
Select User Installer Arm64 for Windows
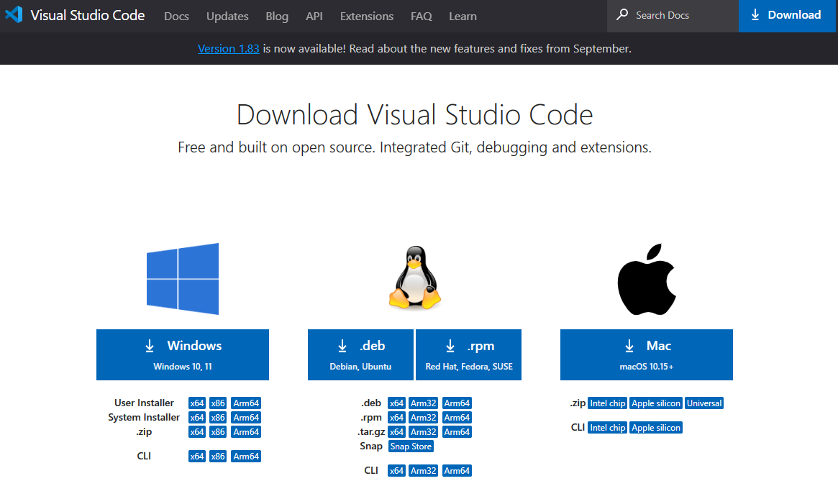(x=246, y=403)
